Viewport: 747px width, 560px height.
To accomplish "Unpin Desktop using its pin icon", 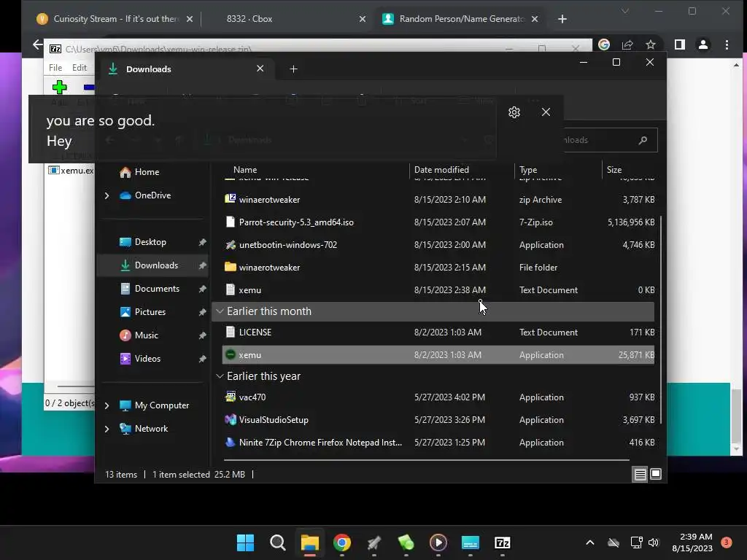I will pyautogui.click(x=203, y=242).
